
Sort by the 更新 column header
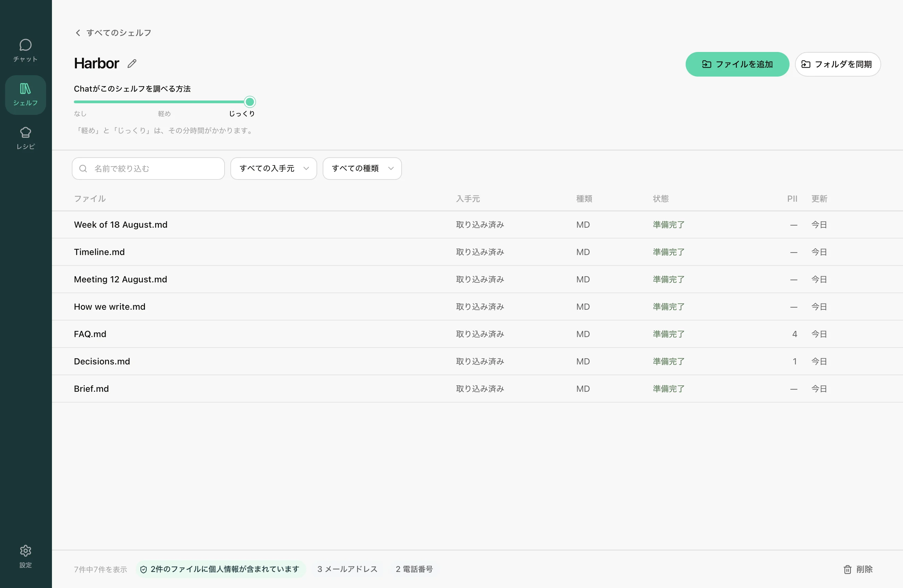coord(819,199)
